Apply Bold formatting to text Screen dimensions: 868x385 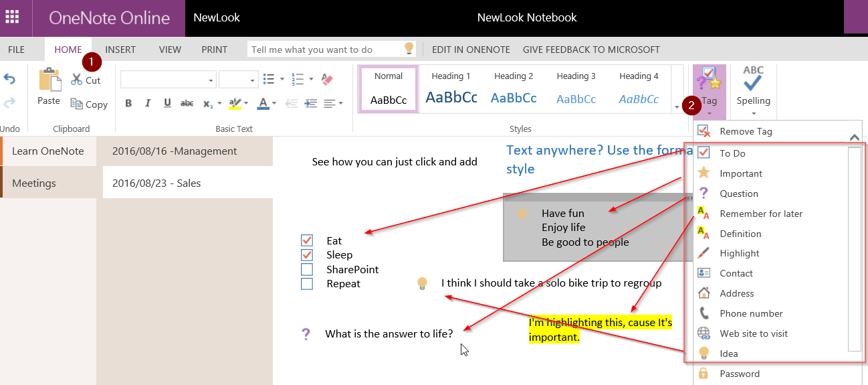pos(128,103)
